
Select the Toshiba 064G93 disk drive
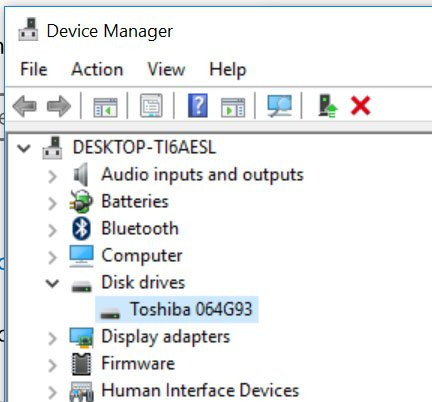pos(177,309)
